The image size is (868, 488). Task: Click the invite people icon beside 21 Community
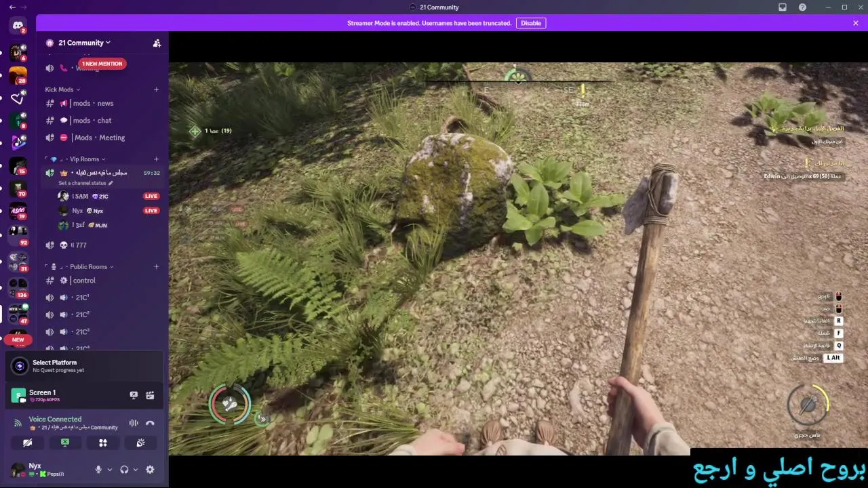157,43
